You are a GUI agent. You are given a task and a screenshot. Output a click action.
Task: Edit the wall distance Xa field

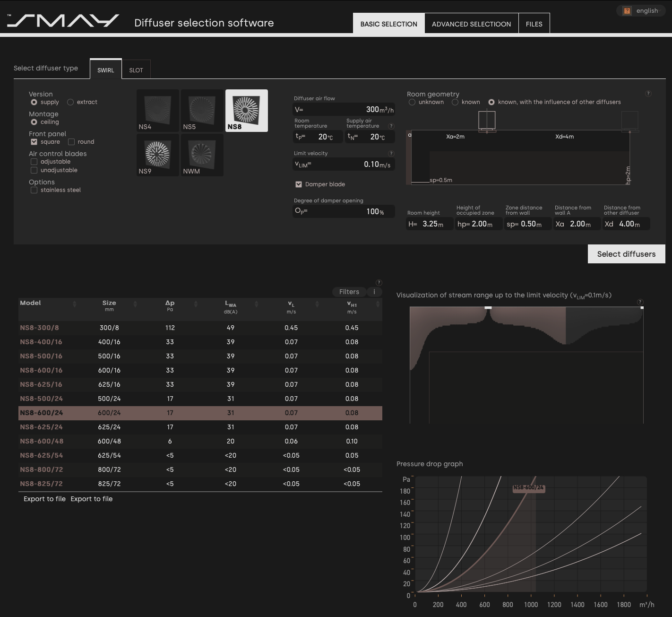pos(577,224)
